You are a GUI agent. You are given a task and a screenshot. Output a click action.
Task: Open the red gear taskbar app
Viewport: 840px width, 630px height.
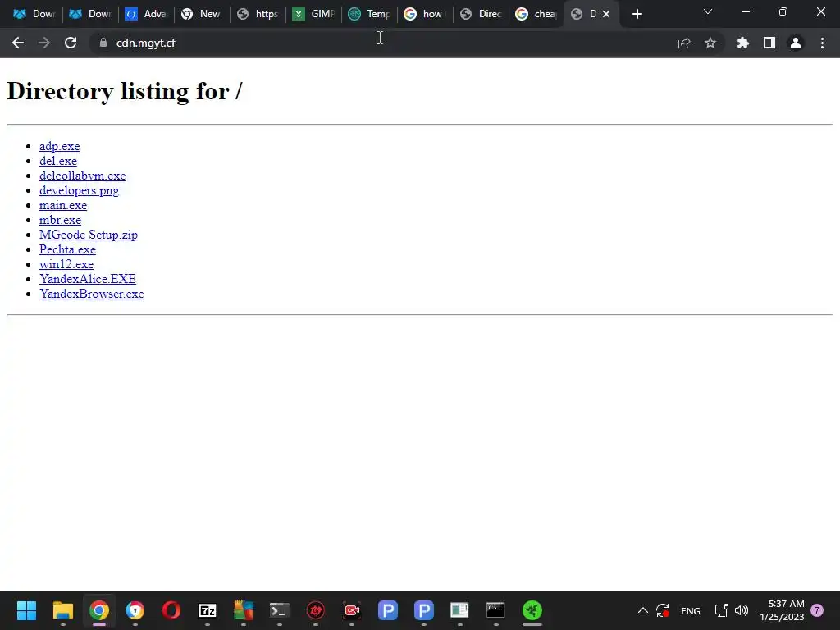pos(316,610)
